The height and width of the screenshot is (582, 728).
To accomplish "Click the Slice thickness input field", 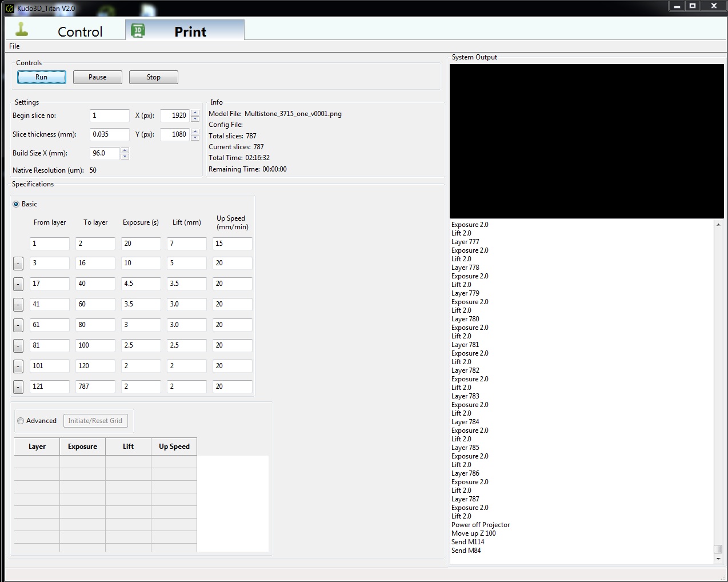I will pos(109,134).
